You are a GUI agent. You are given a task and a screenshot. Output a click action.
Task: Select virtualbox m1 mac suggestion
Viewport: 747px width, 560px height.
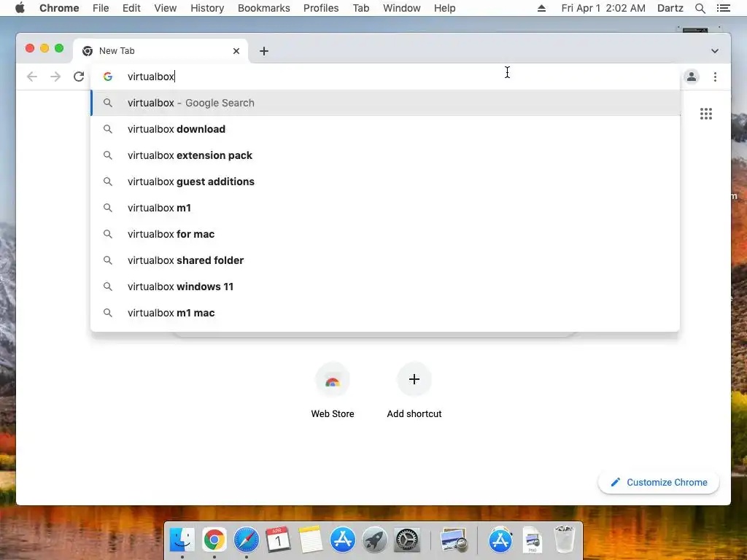click(x=385, y=312)
